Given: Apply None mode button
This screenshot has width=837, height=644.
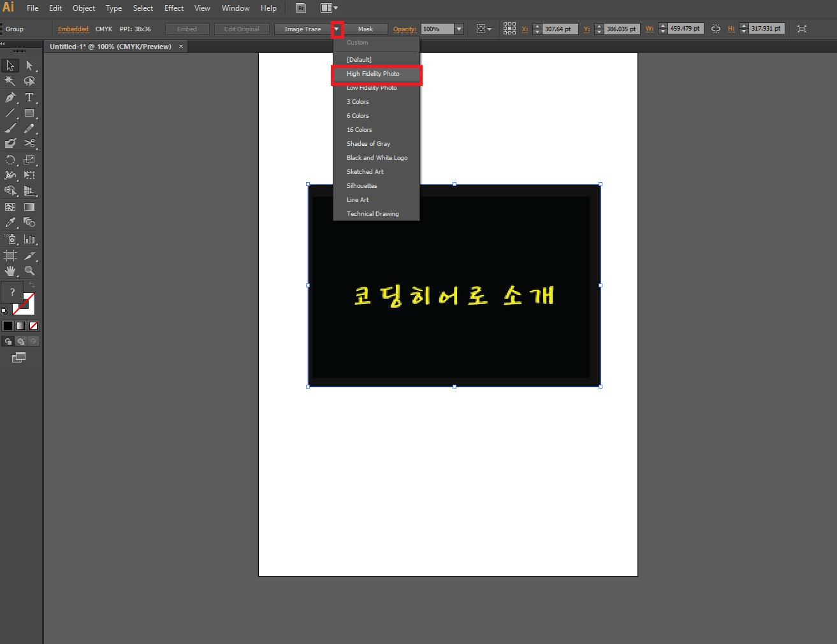Looking at the screenshot, I should 33,326.
